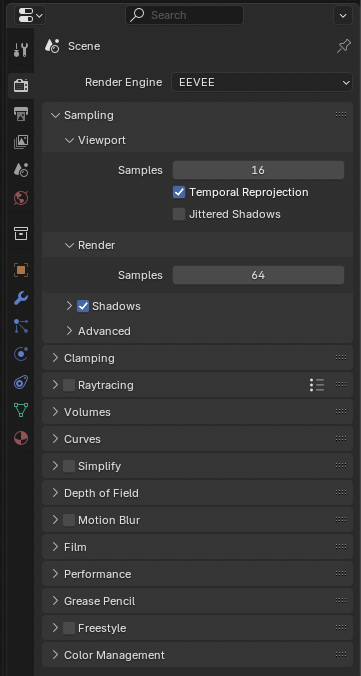The image size is (361, 676).
Task: Open Raytracing presets list icon
Action: pos(317,385)
